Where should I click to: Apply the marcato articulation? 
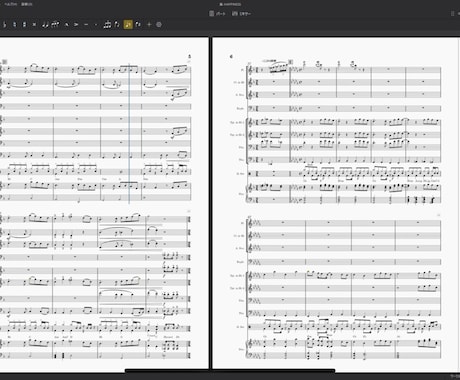pyautogui.click(x=67, y=24)
